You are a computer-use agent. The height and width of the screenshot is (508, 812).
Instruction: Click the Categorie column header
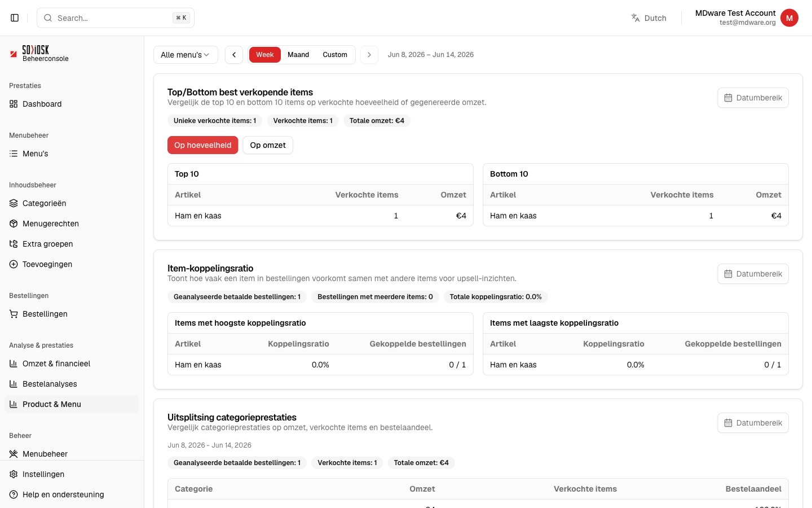(x=193, y=489)
